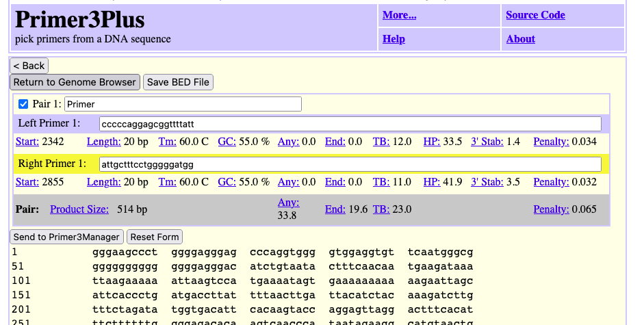The image size is (644, 325).
Task: Open Tm link of Right Primer 1
Action: [168, 182]
